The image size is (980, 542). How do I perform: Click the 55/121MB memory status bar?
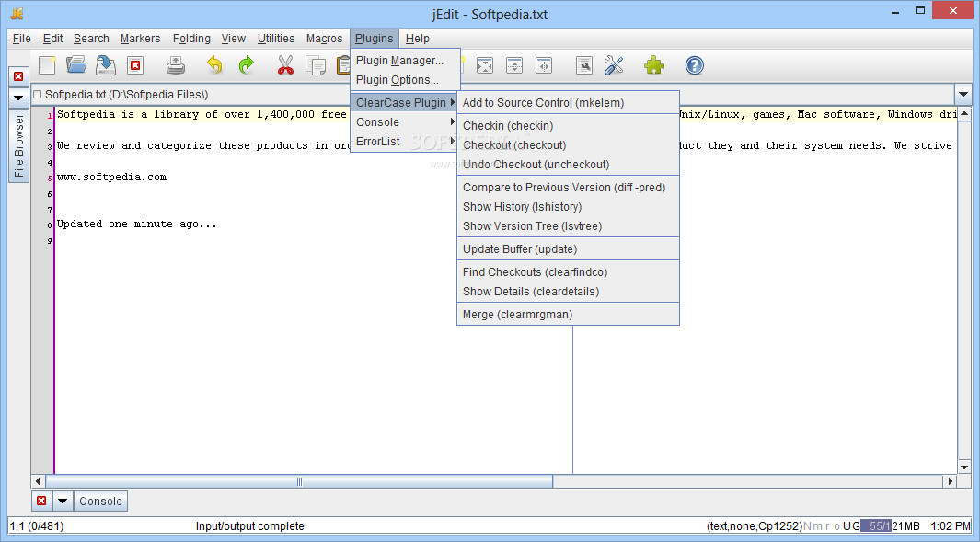point(890,525)
